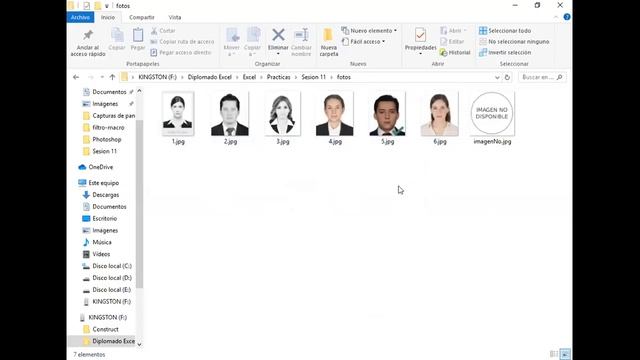Click navigation pane scroll down arrow

pos(139,344)
